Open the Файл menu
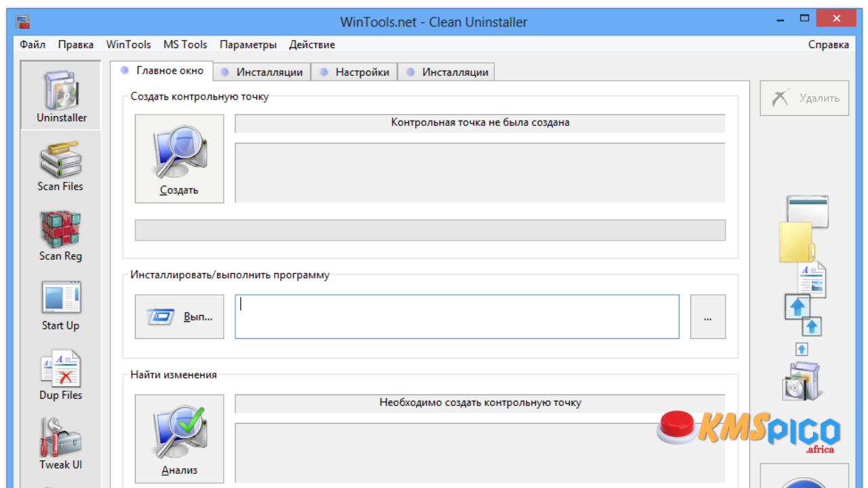 pos(33,45)
